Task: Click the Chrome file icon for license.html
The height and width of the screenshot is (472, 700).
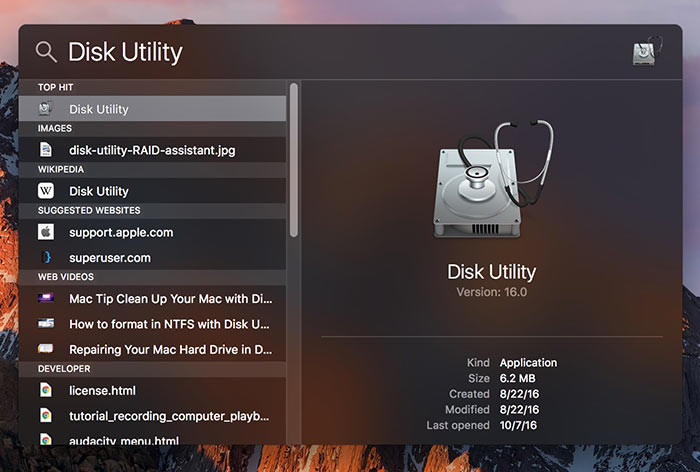Action: click(x=46, y=390)
